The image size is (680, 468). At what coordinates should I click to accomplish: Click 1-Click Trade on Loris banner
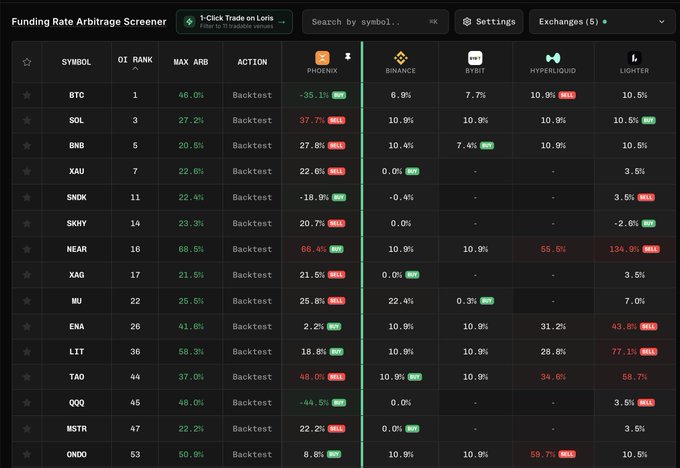234,22
